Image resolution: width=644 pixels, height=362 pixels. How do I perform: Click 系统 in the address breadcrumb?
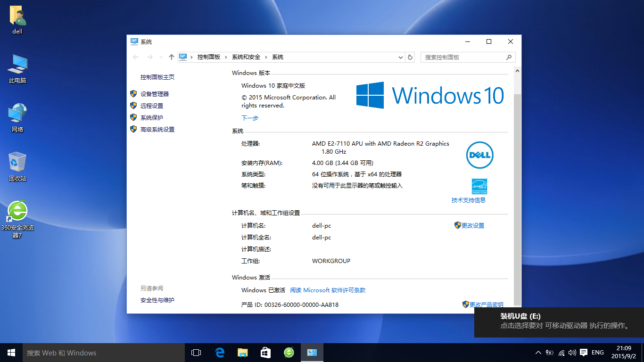click(x=278, y=57)
